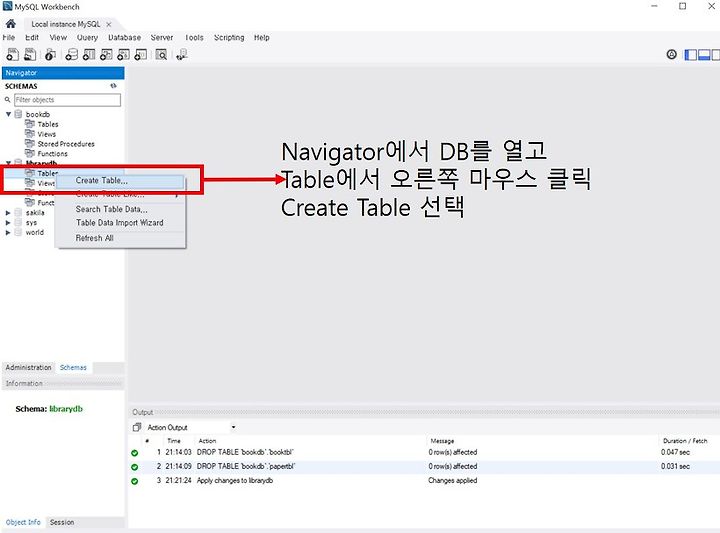Image resolution: width=720 pixels, height=533 pixels.
Task: Toggle the bottom output panel visibility
Action: click(703, 55)
